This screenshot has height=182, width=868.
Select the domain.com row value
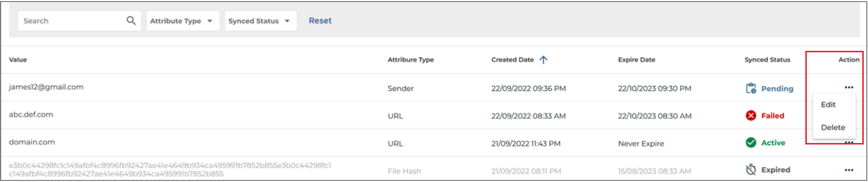tap(32, 142)
